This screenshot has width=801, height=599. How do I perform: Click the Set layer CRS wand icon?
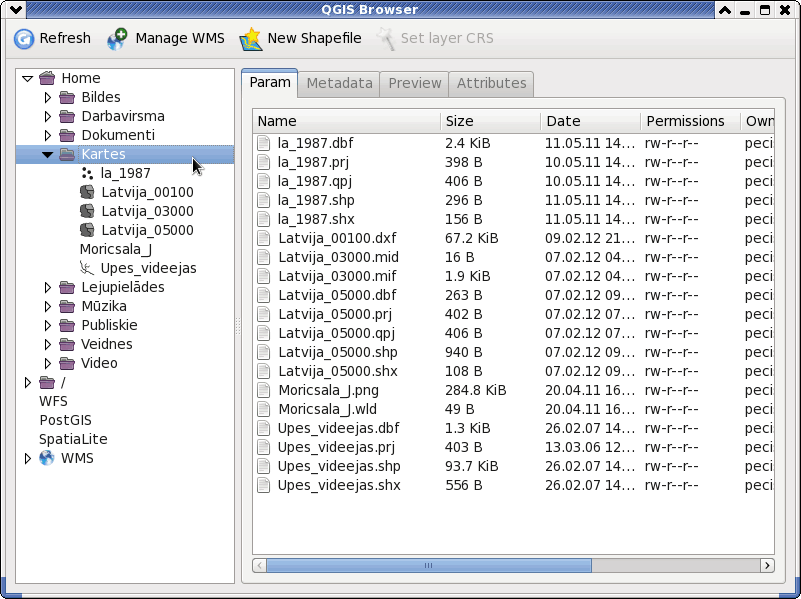[x=386, y=39]
